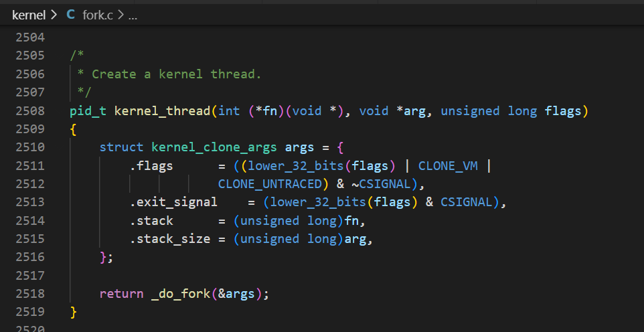Select line number 2512 in the gutter
644x332 pixels.
point(30,183)
